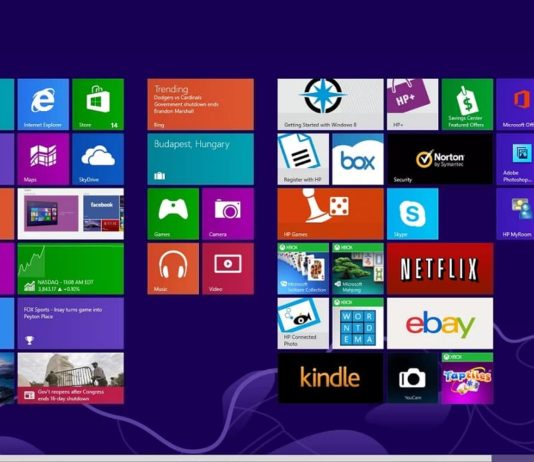Image resolution: width=534 pixels, height=462 pixels.
Task: Open the HP MyRoom tile
Action: pyautogui.click(x=515, y=214)
